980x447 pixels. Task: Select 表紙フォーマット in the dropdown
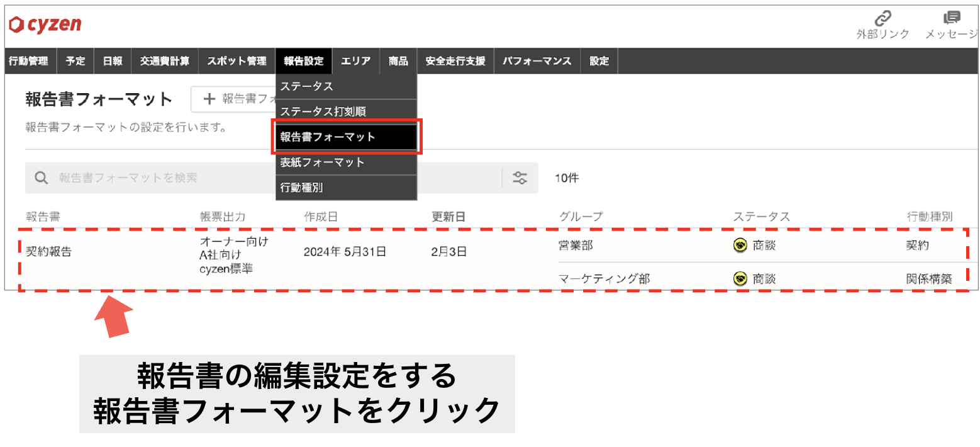click(x=347, y=162)
